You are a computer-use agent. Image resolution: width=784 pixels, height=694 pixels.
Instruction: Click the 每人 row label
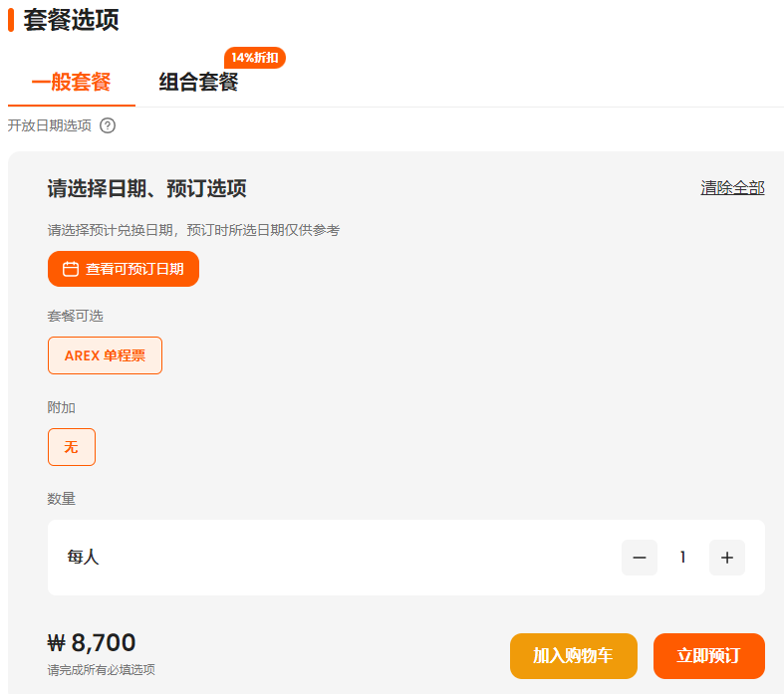coord(84,558)
